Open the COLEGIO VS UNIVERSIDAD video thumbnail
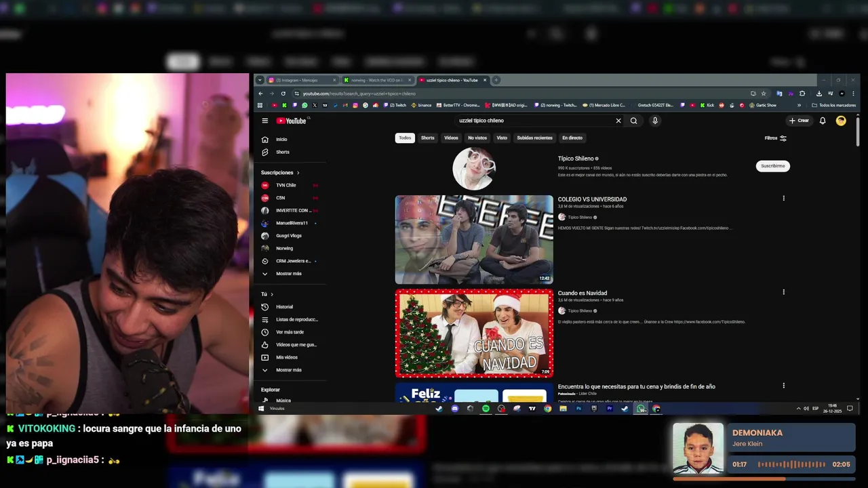The image size is (868, 488). pyautogui.click(x=474, y=239)
